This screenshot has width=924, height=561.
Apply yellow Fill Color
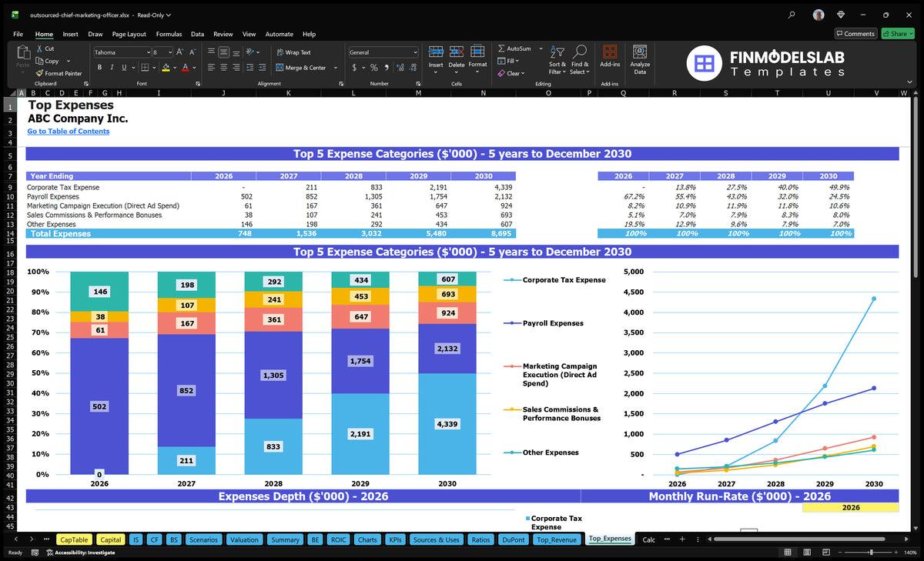pyautogui.click(x=165, y=68)
